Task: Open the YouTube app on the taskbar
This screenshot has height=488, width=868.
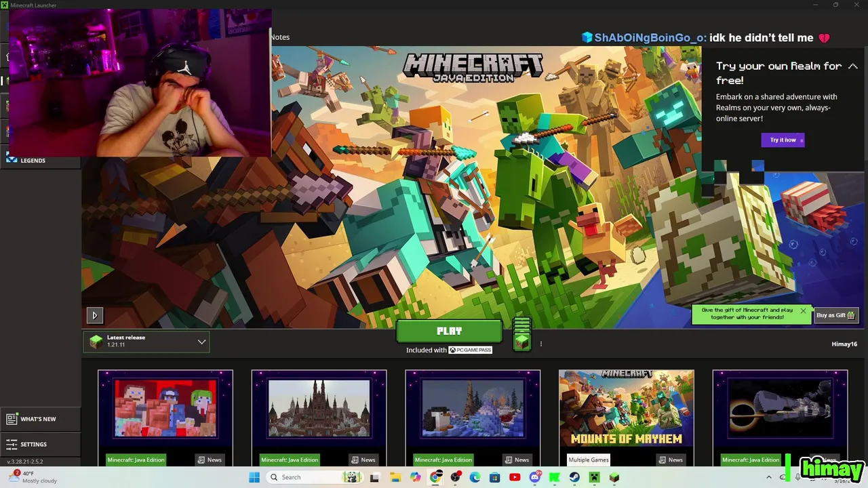Action: point(515,477)
